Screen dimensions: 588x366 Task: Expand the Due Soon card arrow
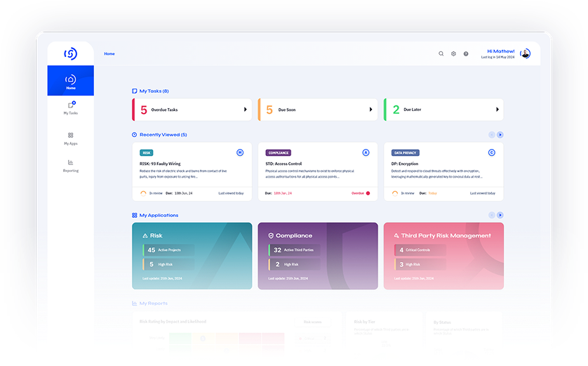point(371,110)
